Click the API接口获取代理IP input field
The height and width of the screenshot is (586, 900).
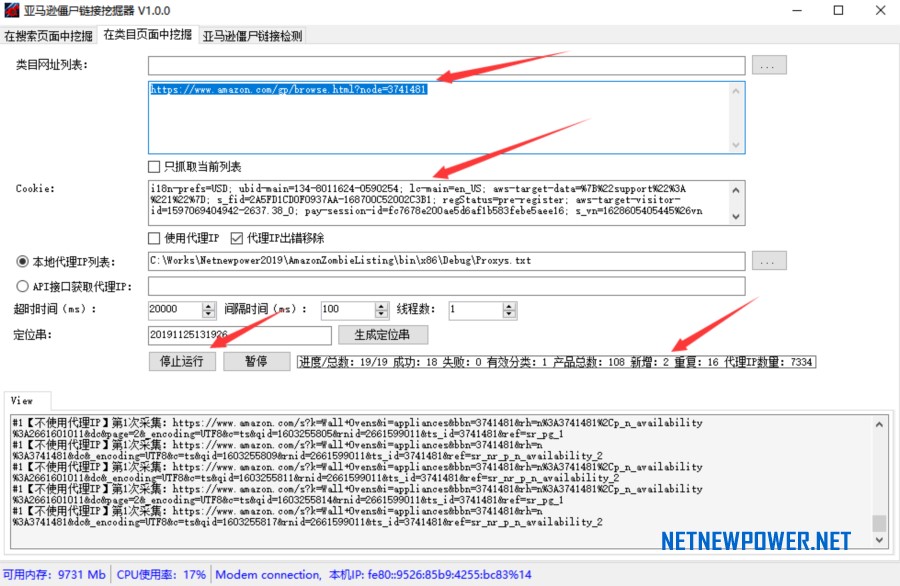[x=447, y=286]
